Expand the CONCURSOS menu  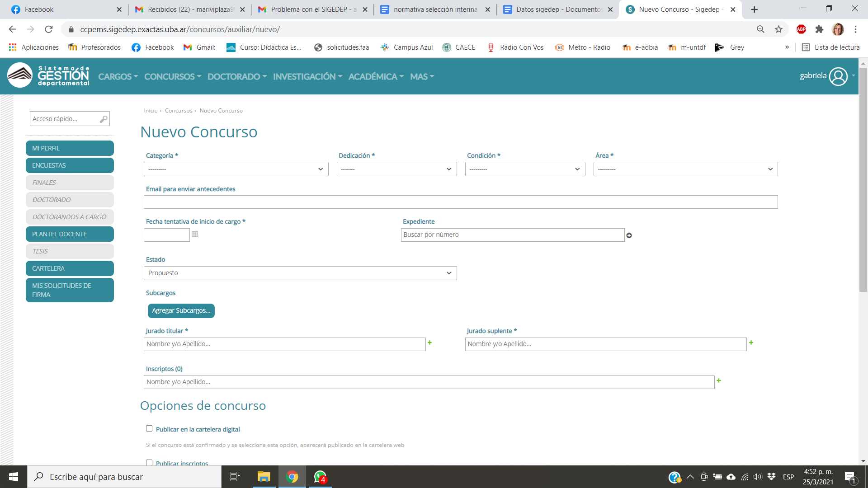[173, 77]
